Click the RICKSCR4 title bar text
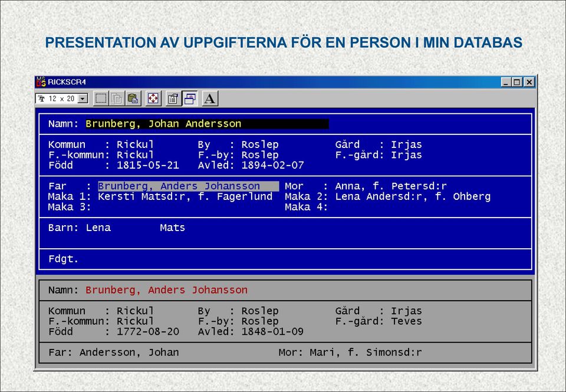 pos(67,82)
